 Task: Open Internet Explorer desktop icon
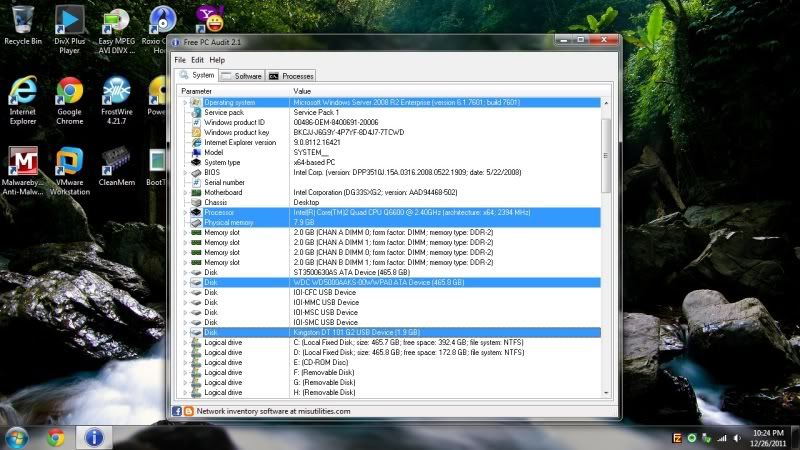pyautogui.click(x=22, y=100)
